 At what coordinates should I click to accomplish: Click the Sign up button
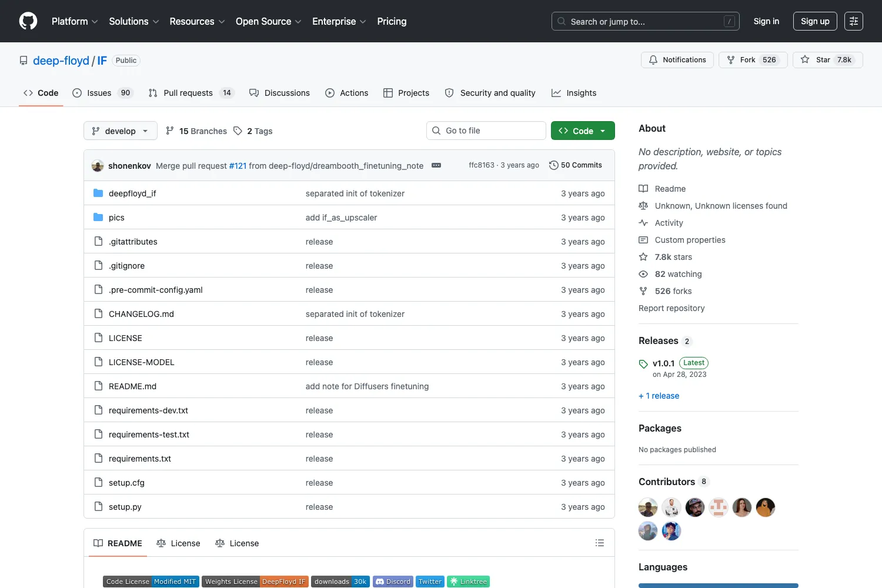(x=815, y=21)
